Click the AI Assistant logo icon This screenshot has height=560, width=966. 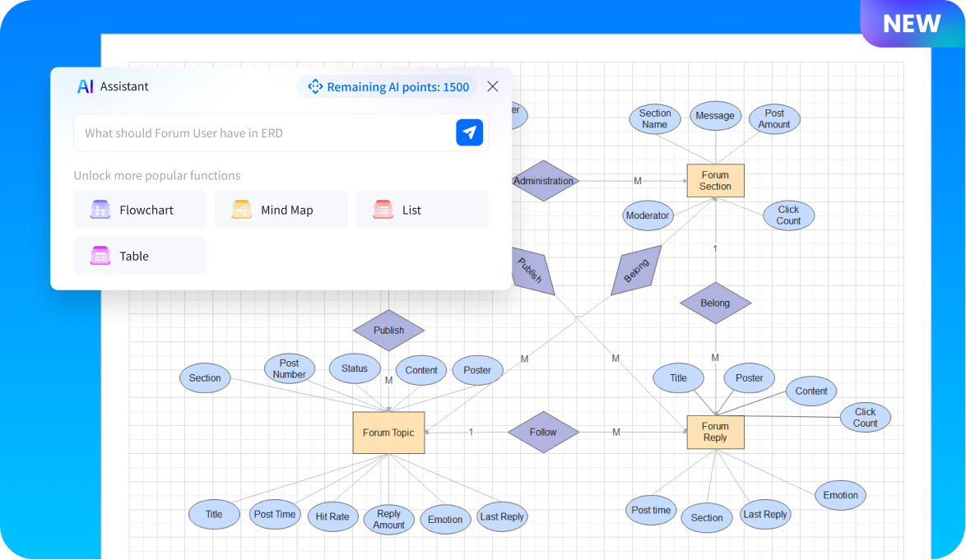click(x=84, y=86)
